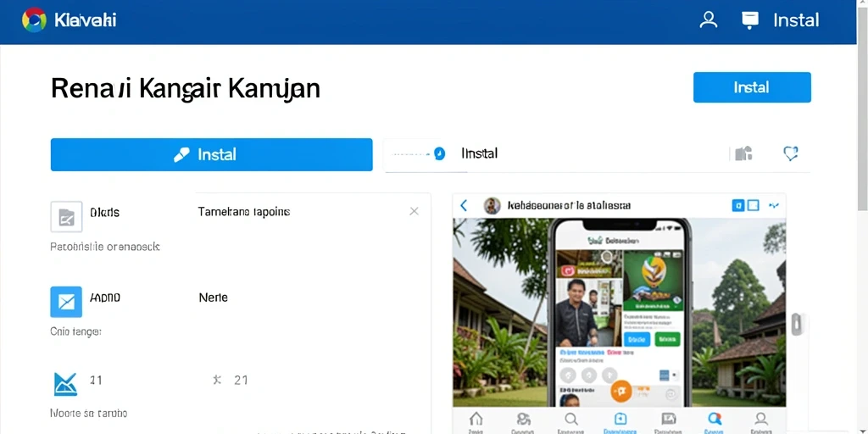Expand the preview's small blue chevron dropdown
Screen dimensions: 868x434
tap(774, 206)
